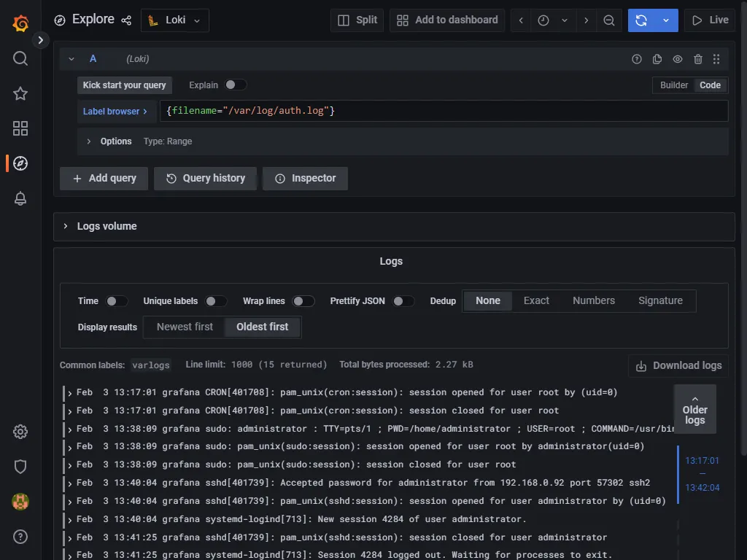Toggle the Explain switch
747x560 pixels.
click(236, 85)
